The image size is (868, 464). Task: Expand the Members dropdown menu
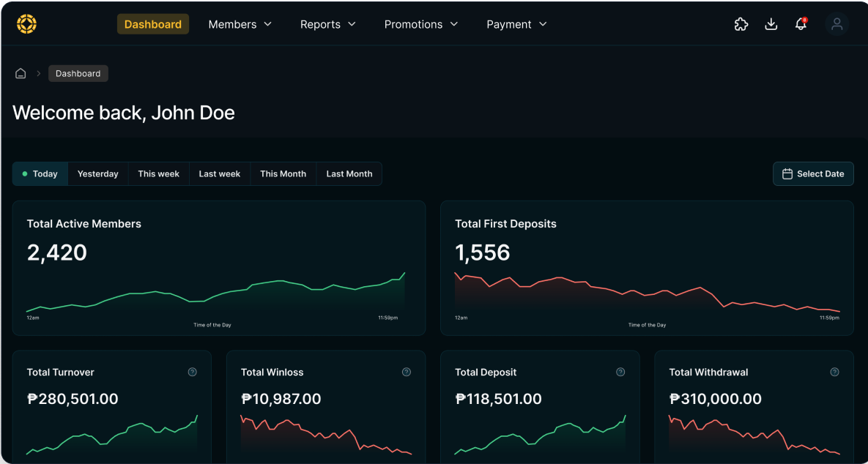coord(240,24)
